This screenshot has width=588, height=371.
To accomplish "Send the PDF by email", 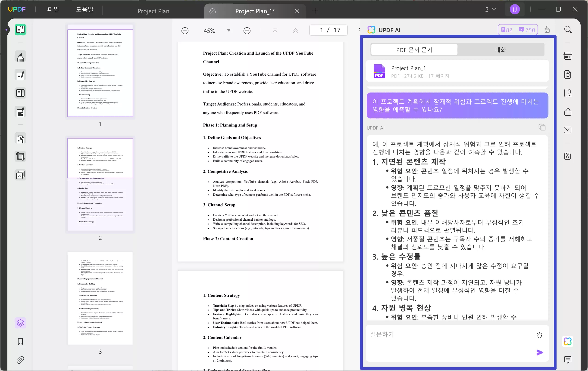I will [568, 130].
